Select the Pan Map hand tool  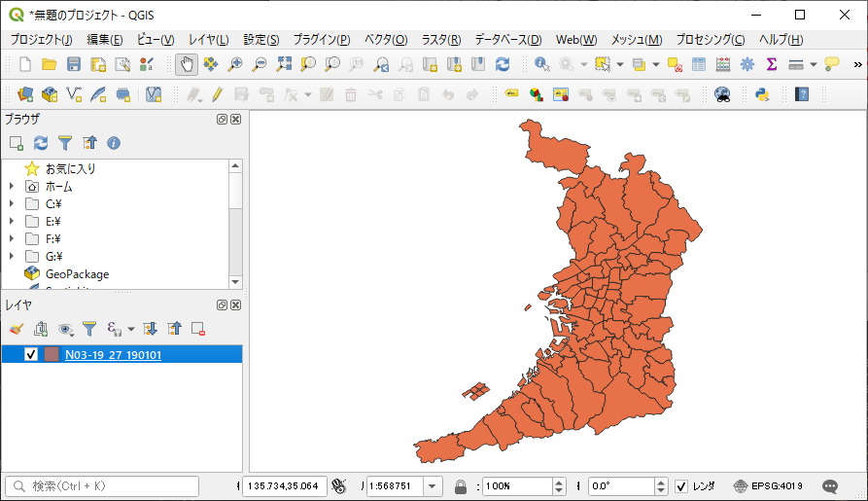[x=186, y=64]
